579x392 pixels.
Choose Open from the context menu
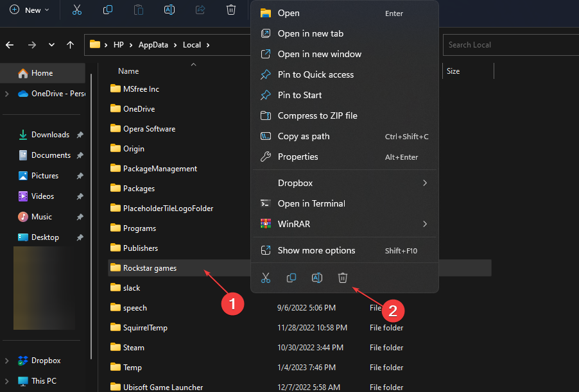(345, 13)
